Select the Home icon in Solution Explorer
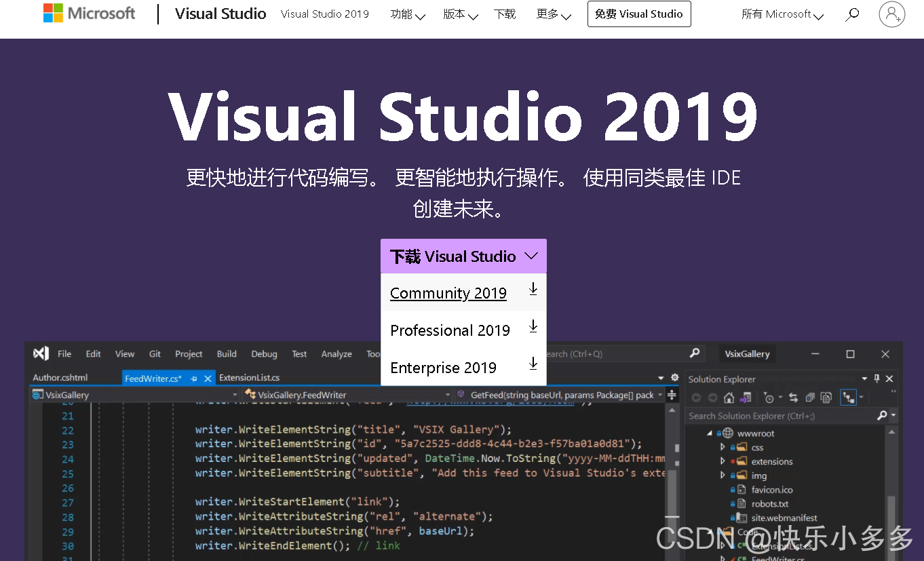The height and width of the screenshot is (561, 924). 729,398
